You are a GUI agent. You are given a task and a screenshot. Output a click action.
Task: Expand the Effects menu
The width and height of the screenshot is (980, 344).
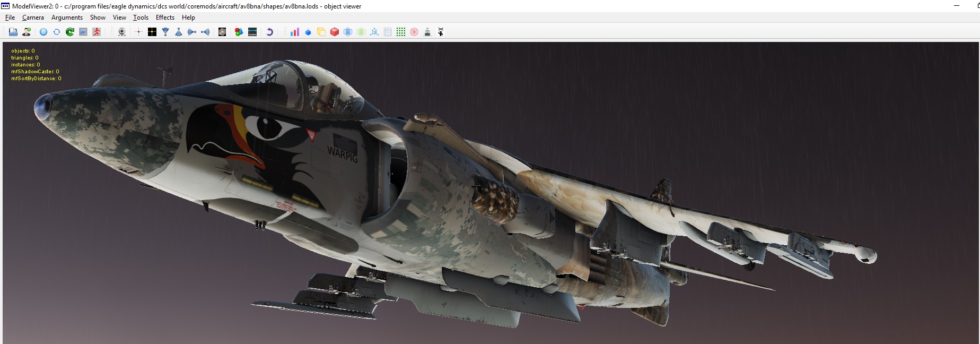[x=165, y=18]
